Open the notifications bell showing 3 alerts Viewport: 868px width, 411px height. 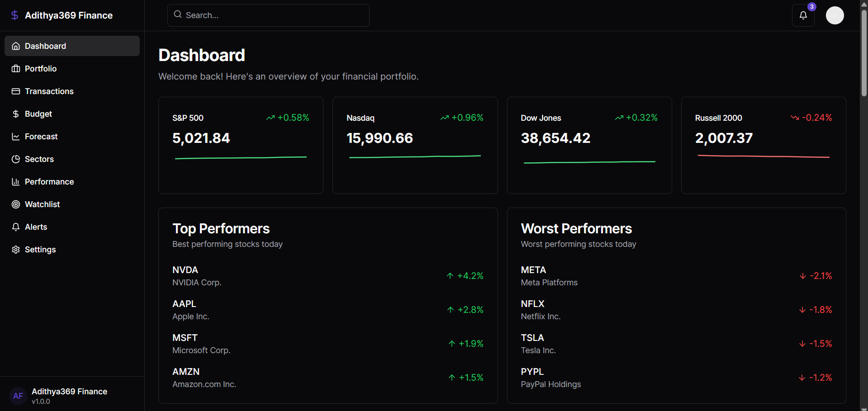[x=803, y=15]
